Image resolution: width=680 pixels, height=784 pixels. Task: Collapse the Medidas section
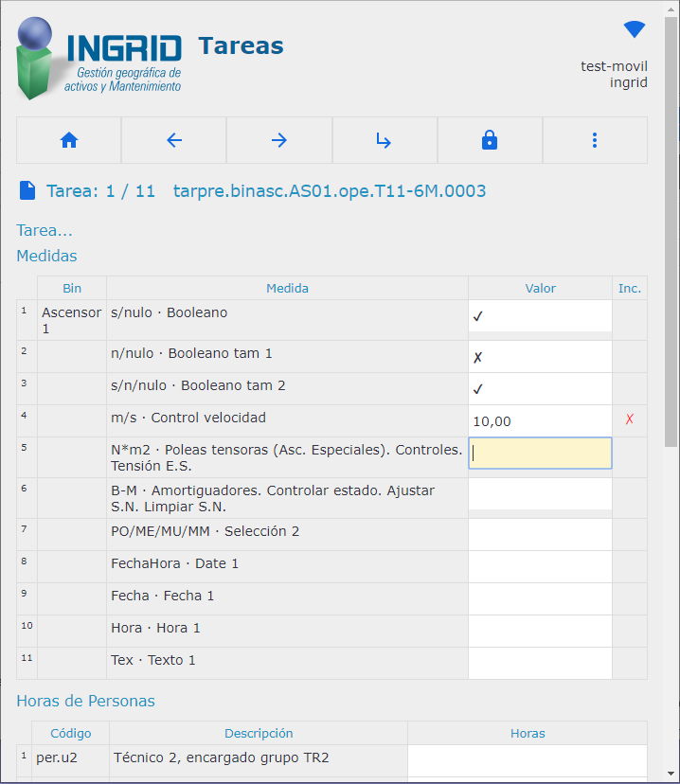click(x=46, y=256)
